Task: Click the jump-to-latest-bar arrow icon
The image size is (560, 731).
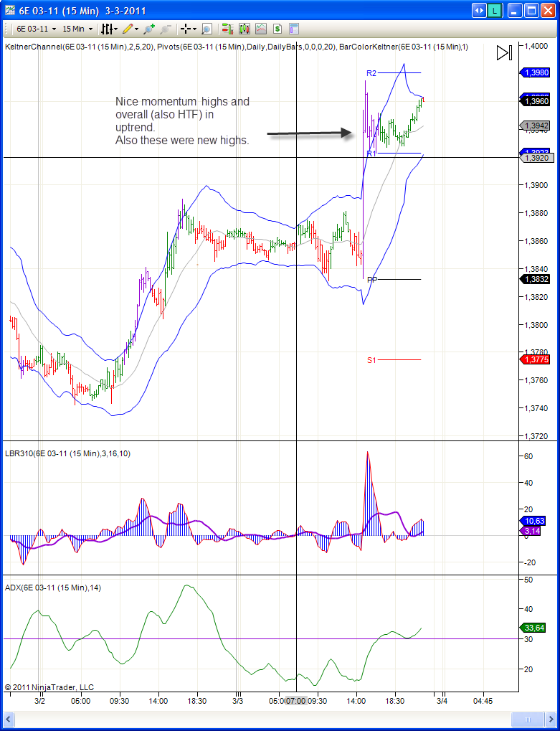Action: point(505,52)
